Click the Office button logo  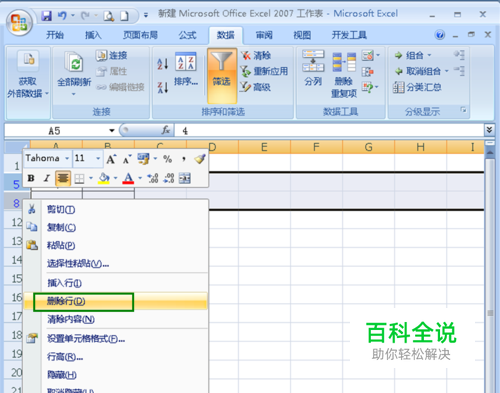click(x=19, y=23)
